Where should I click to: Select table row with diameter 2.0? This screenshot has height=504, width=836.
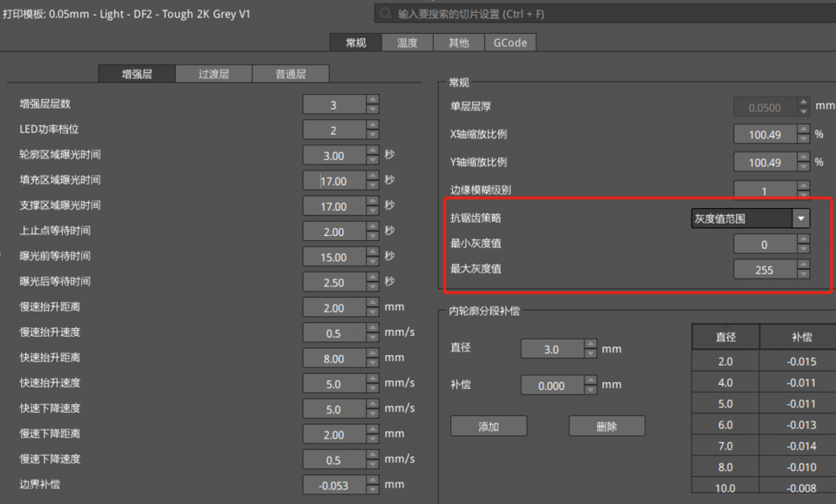[x=764, y=361]
